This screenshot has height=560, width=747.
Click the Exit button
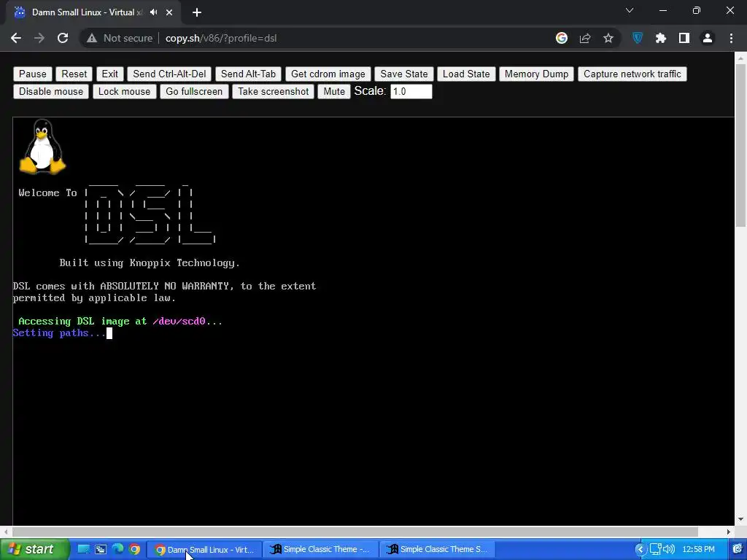click(x=109, y=74)
